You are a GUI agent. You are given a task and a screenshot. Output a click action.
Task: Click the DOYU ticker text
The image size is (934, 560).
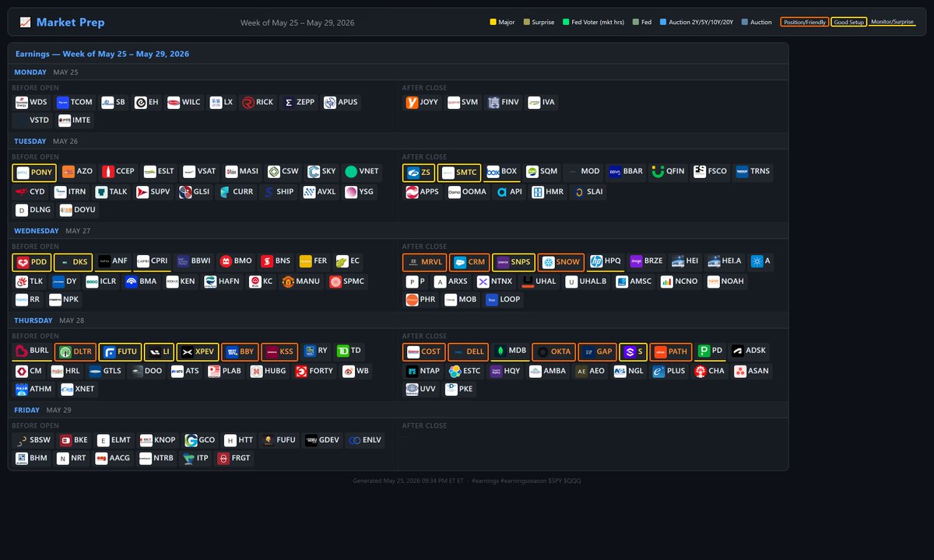coord(86,210)
